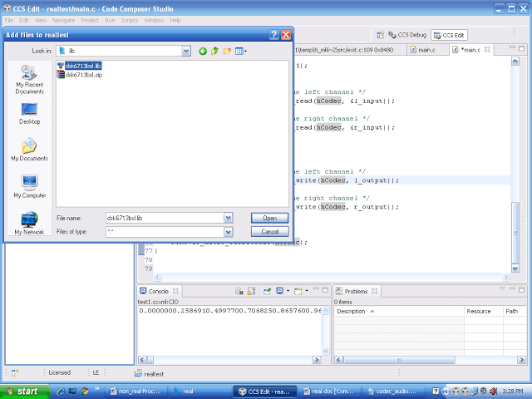Open Problems view menu triangle
The width and height of the screenshot is (532, 399).
click(x=502, y=289)
